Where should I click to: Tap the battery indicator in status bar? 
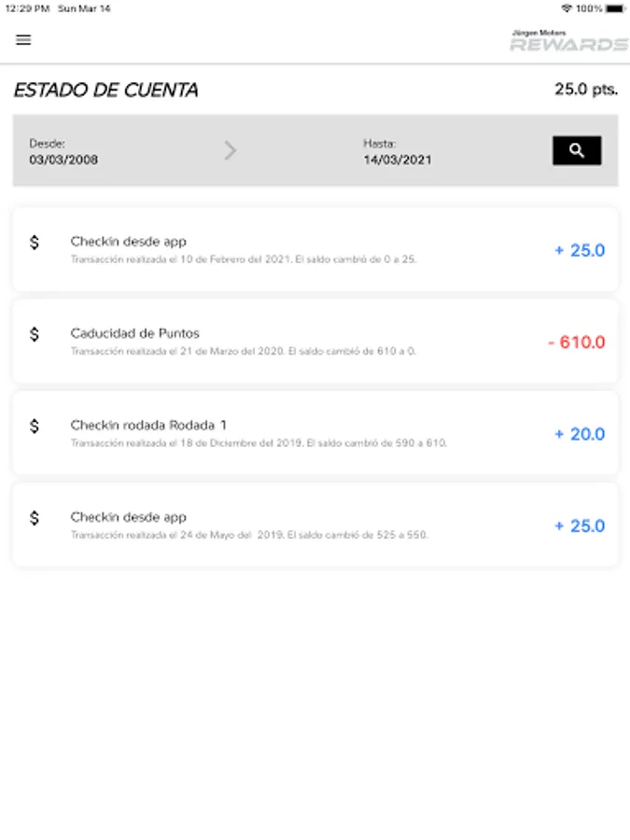pyautogui.click(x=614, y=8)
